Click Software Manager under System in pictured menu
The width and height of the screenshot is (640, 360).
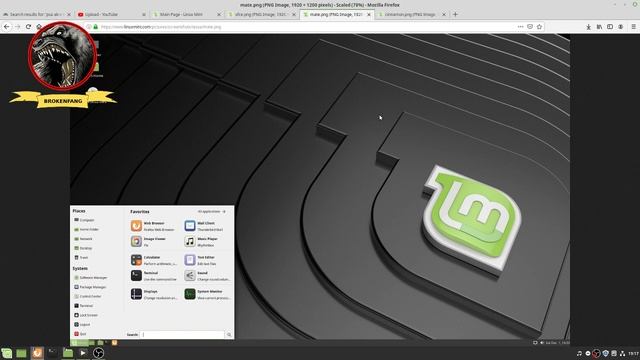coord(91,278)
